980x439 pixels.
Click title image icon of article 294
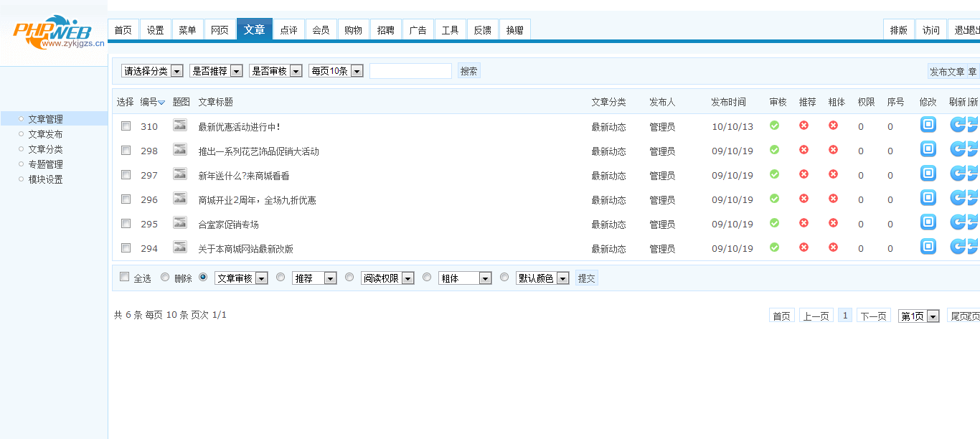coord(180,247)
